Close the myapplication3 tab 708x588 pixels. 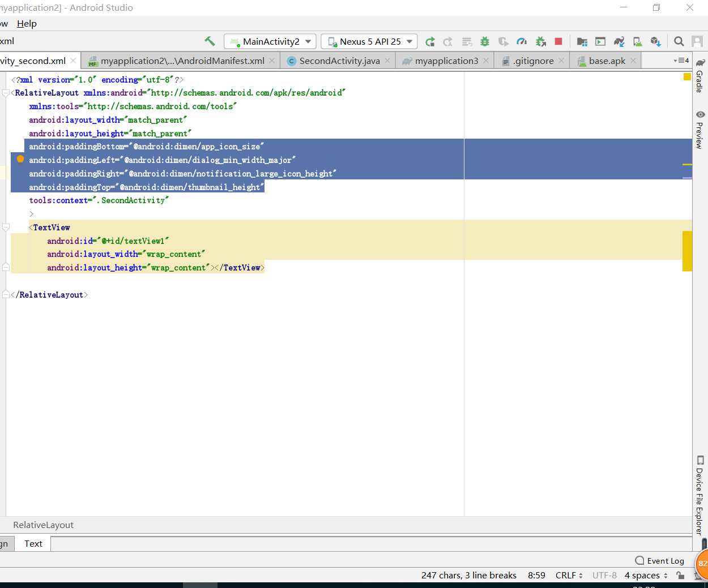click(486, 61)
